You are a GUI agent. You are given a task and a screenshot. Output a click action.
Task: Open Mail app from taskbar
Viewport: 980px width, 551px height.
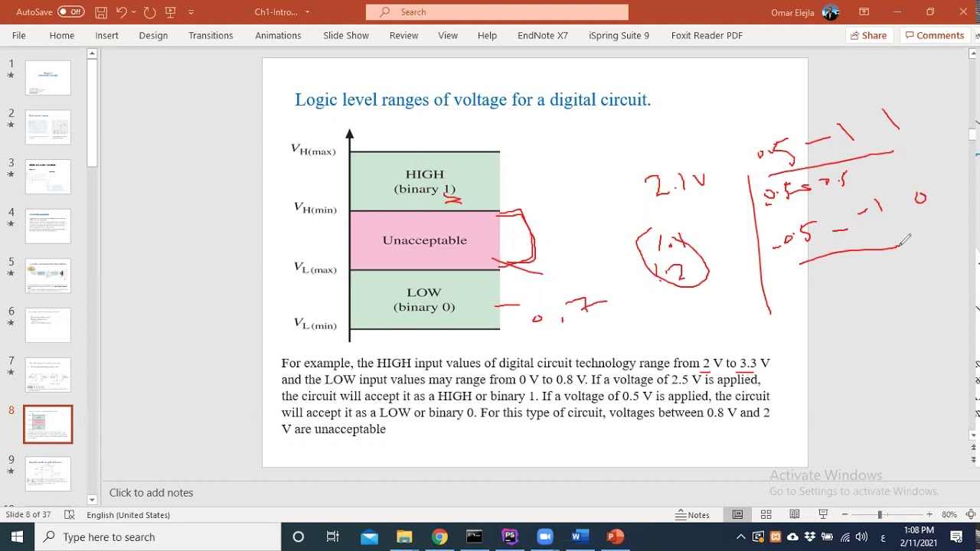369,537
